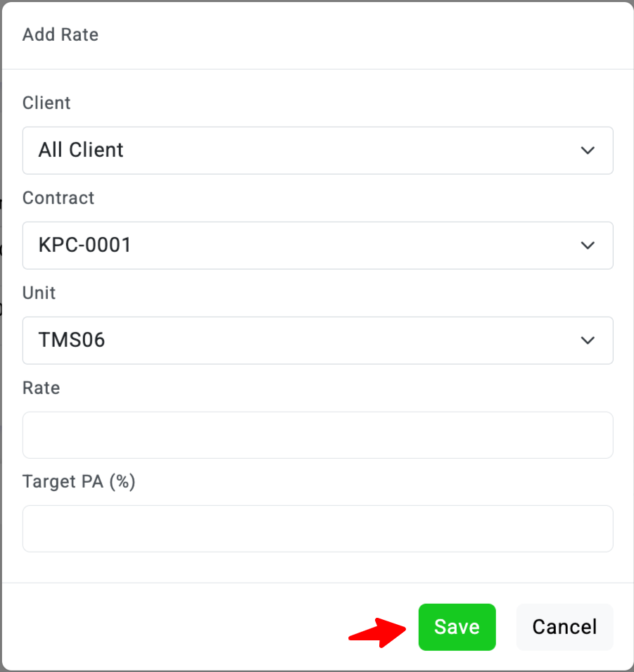This screenshot has height=672, width=634.
Task: Click the Unit field label
Action: 39,293
